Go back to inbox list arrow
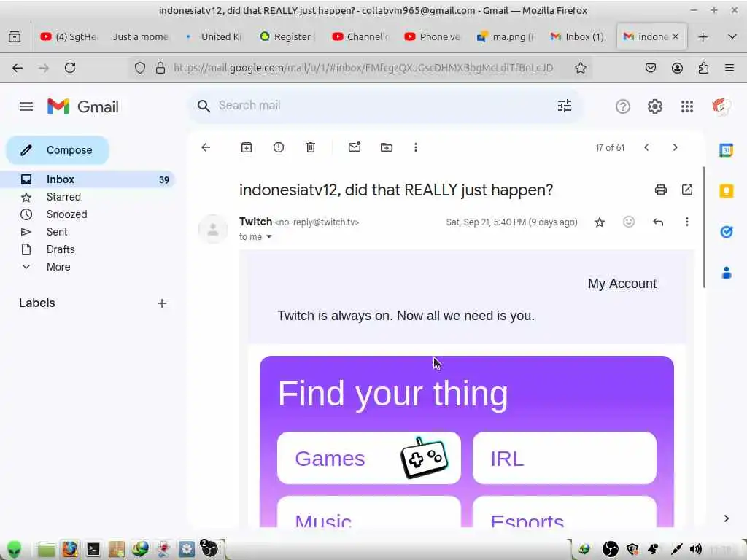The height and width of the screenshot is (560, 747). [206, 147]
